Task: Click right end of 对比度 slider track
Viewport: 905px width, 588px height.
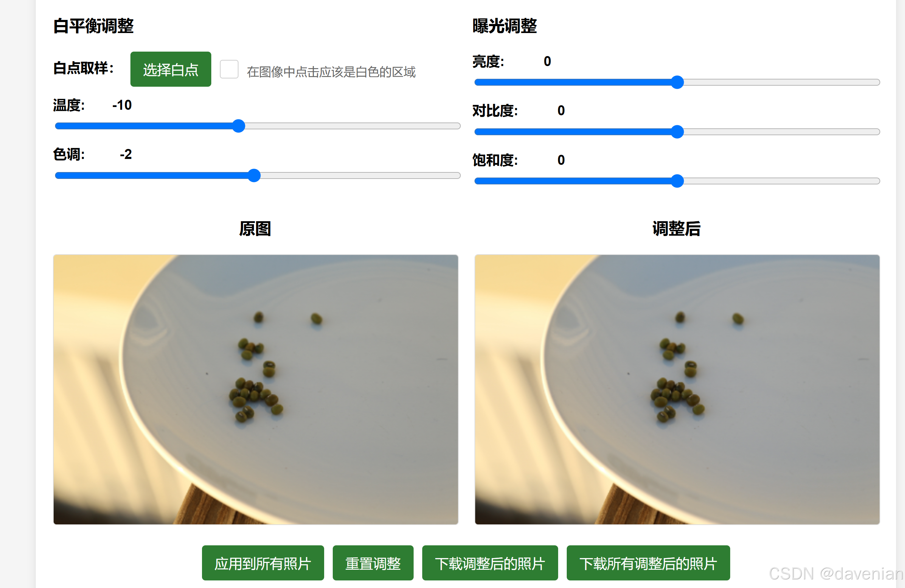Action: click(x=876, y=131)
